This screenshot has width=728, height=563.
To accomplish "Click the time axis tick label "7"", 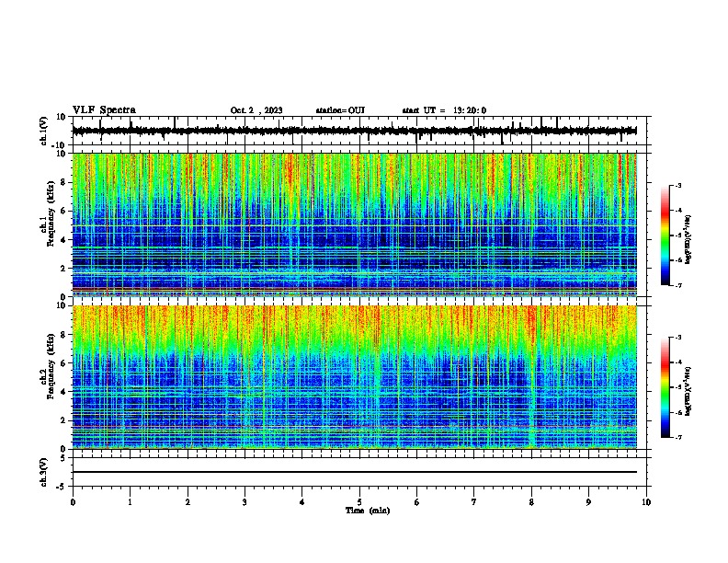I will [474, 502].
